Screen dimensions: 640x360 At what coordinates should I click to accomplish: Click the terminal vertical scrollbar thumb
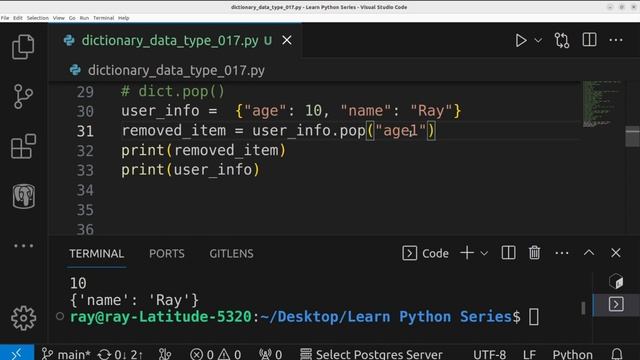point(584,308)
